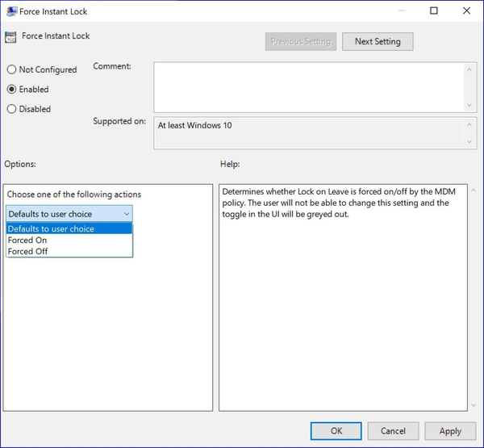
Task: Click the Supported on scroll down arrow
Action: coord(469,142)
